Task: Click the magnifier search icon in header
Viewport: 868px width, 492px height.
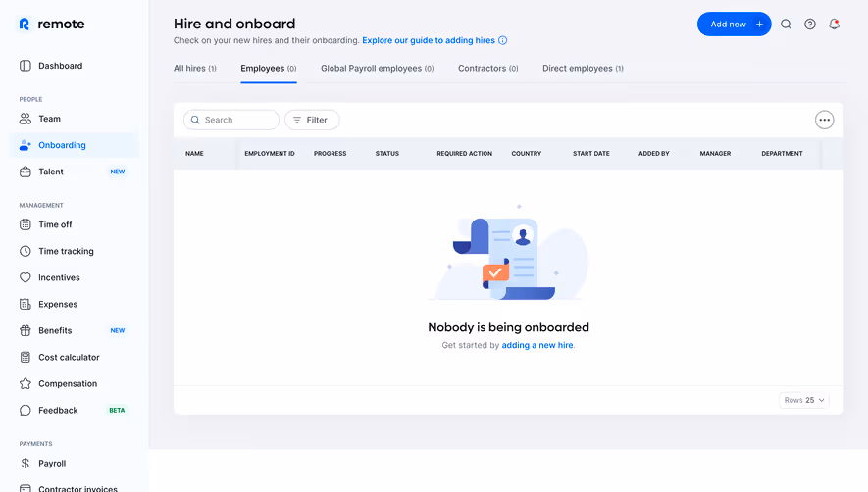Action: tap(786, 25)
